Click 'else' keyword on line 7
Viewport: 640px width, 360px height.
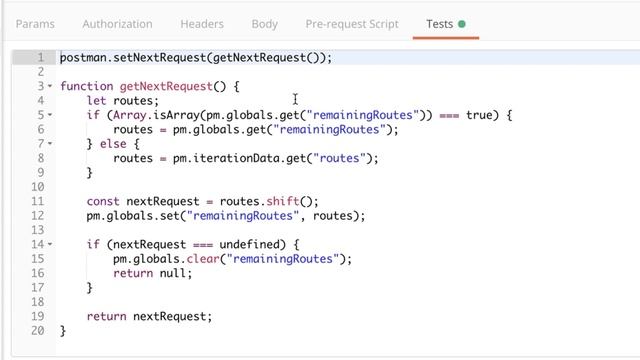point(113,144)
